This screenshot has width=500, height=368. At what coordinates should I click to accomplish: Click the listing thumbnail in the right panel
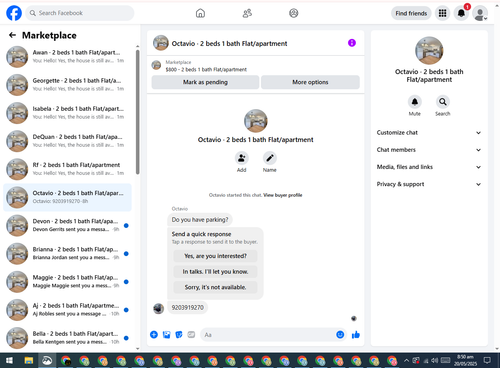pyautogui.click(x=429, y=51)
